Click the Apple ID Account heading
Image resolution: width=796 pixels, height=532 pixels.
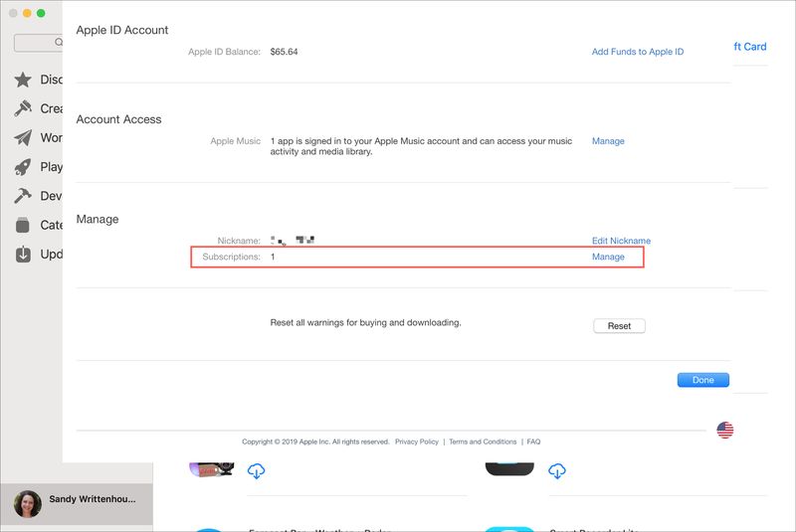pyautogui.click(x=121, y=30)
